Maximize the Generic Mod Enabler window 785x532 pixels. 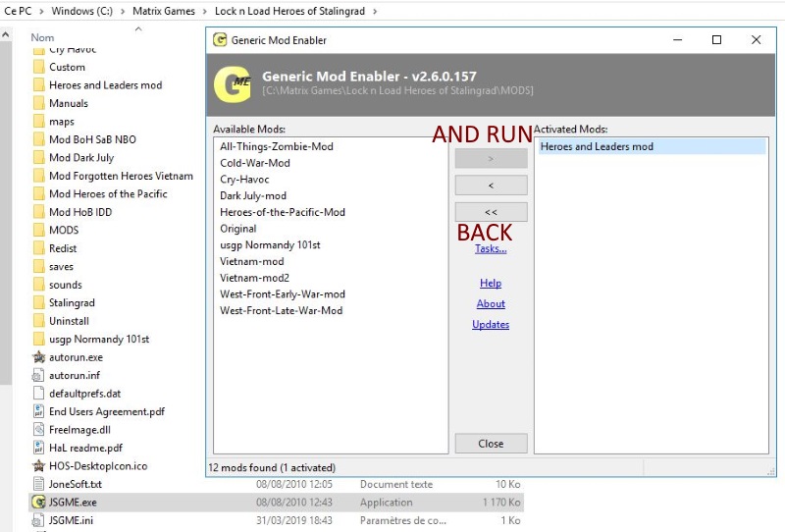pyautogui.click(x=716, y=39)
